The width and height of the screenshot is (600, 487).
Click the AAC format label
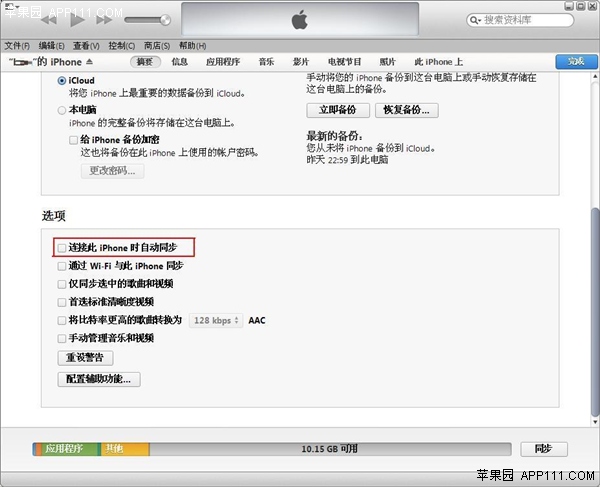[x=257, y=320]
